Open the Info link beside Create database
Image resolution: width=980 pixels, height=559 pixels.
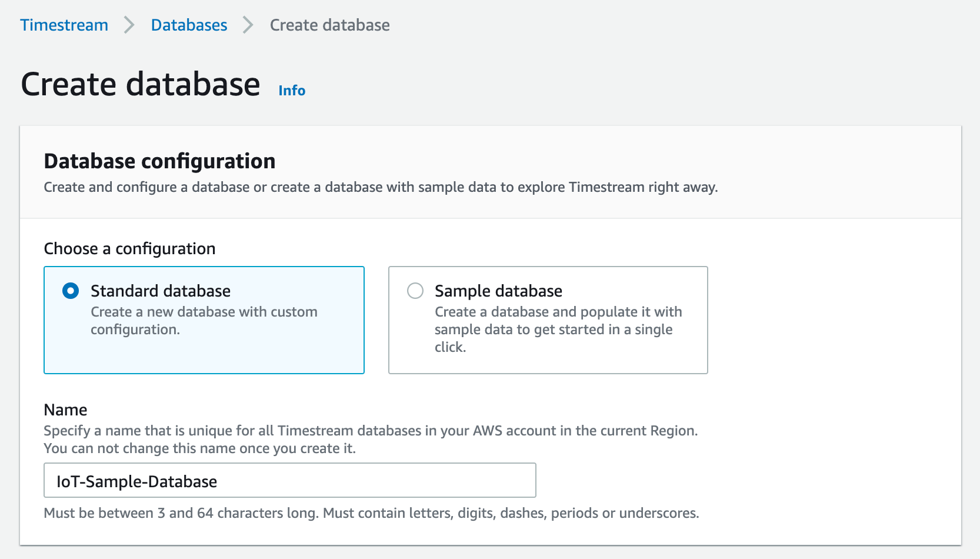[x=291, y=90]
